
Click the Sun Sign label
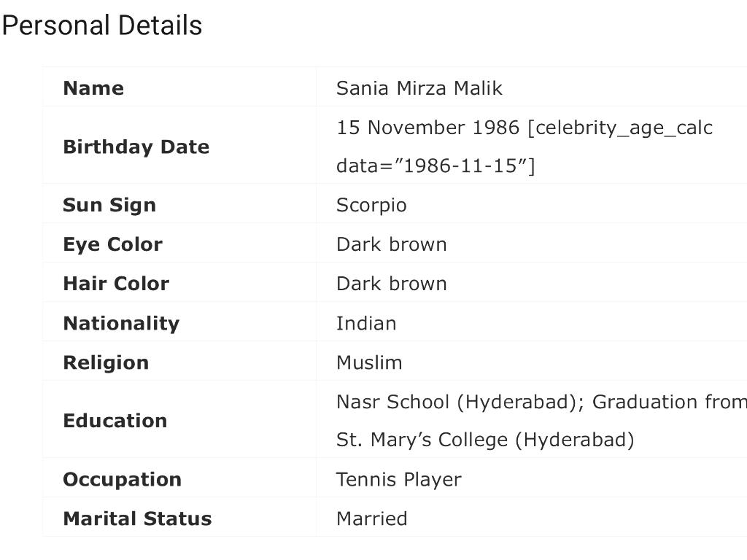click(x=109, y=205)
